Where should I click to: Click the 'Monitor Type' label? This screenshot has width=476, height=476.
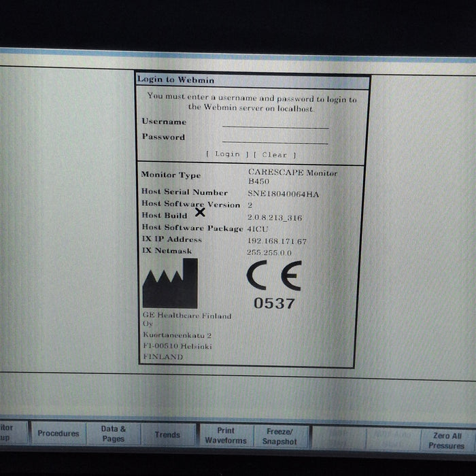[171, 175]
